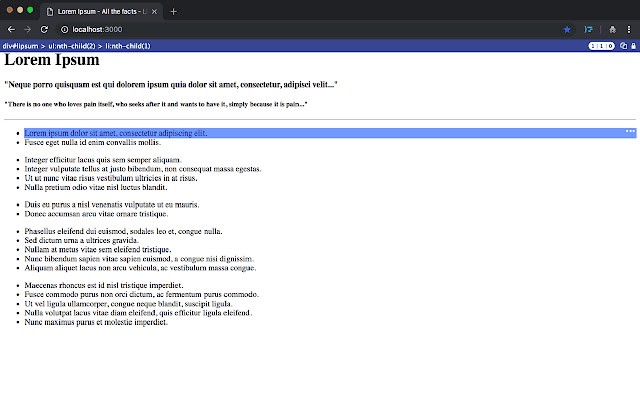Click "Nullam at metus vitae sem" item
The width and height of the screenshot is (640, 400).
98,249
